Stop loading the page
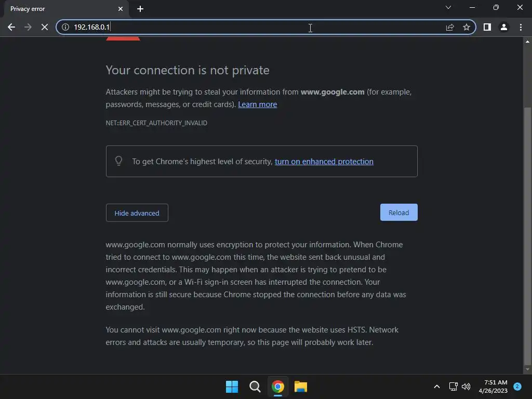Viewport: 532px width, 399px height. [x=45, y=27]
